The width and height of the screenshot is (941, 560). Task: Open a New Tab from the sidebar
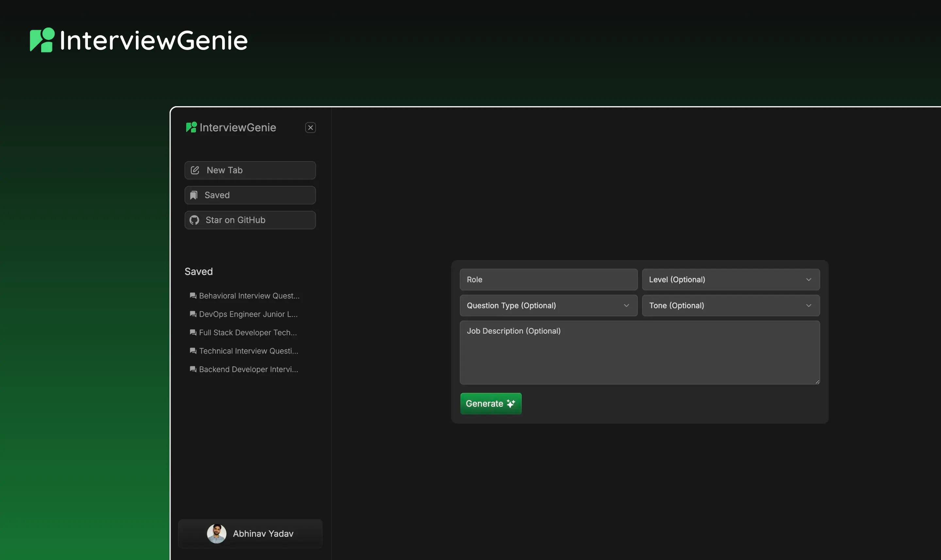point(250,170)
